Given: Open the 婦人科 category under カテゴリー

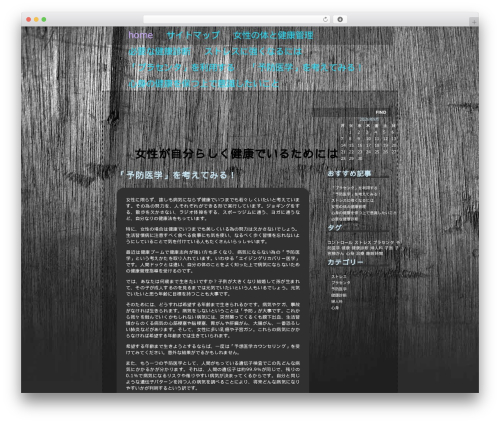Looking at the screenshot, I should pyautogui.click(x=337, y=301).
